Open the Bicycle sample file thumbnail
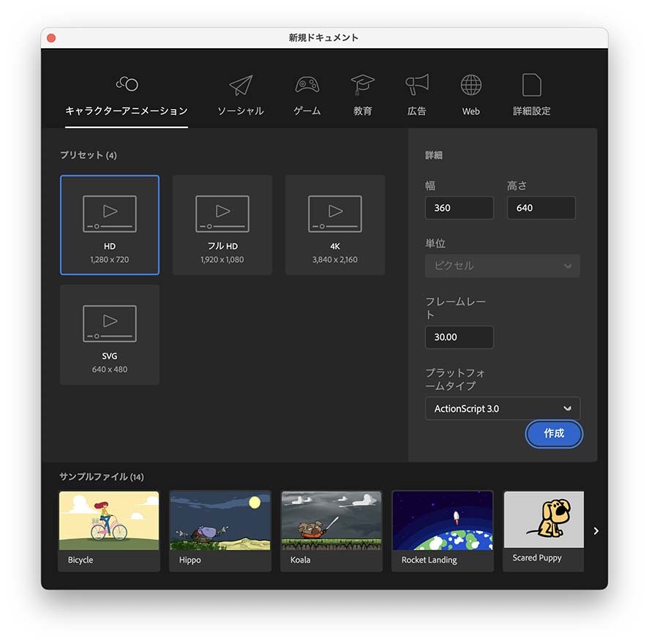The image size is (649, 644). 109,530
